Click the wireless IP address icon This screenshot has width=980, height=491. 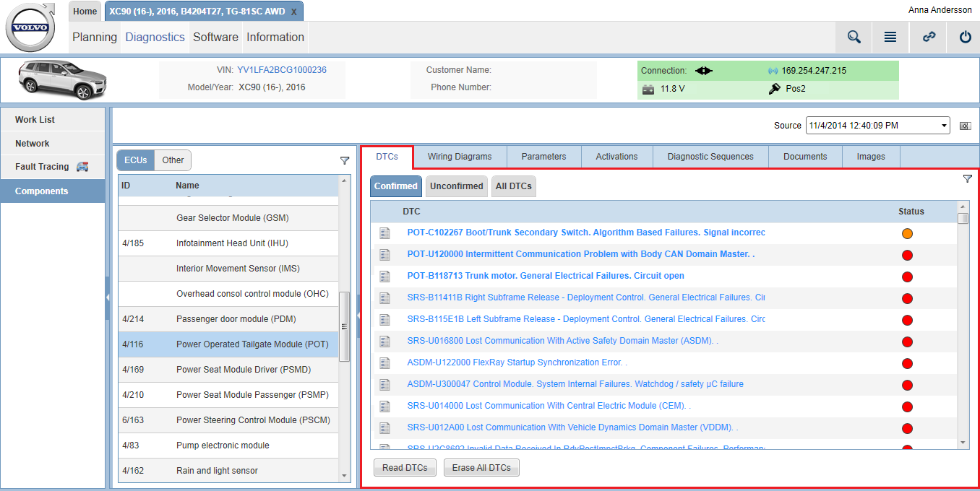tap(773, 71)
